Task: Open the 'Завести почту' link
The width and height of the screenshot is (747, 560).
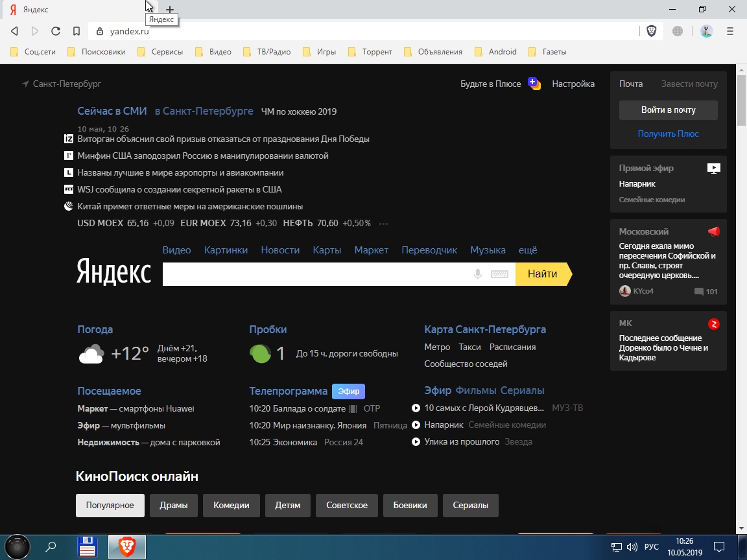Action: pyautogui.click(x=689, y=84)
